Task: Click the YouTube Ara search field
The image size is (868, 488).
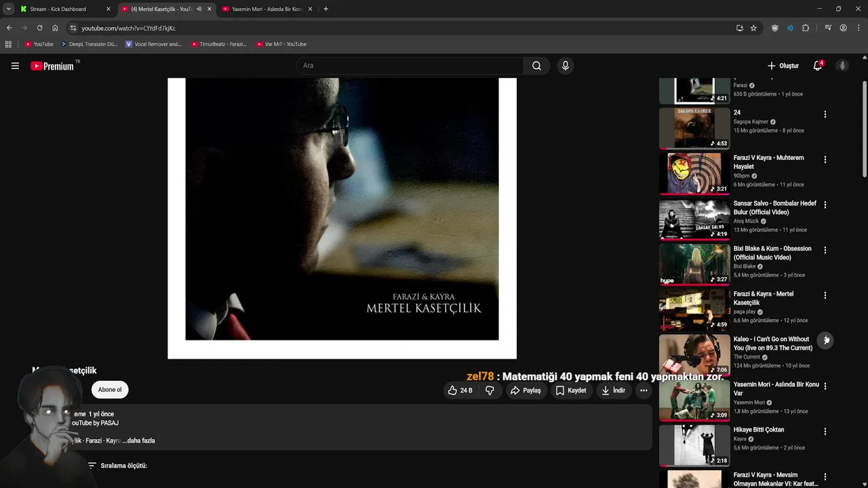Action: click(409, 66)
